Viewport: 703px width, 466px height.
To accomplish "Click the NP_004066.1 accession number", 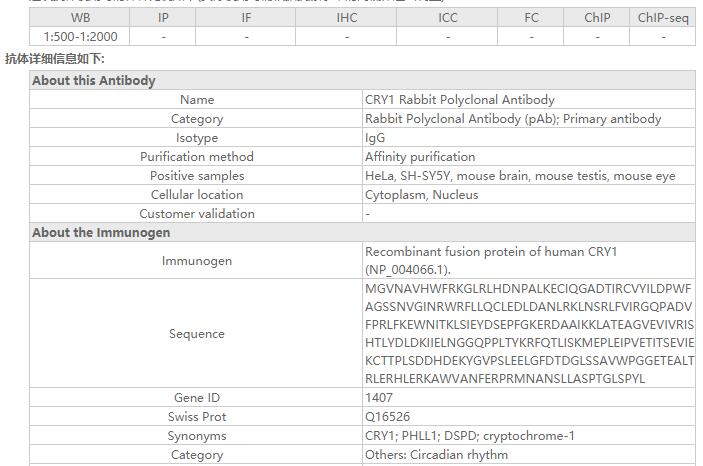I will 408,270.
